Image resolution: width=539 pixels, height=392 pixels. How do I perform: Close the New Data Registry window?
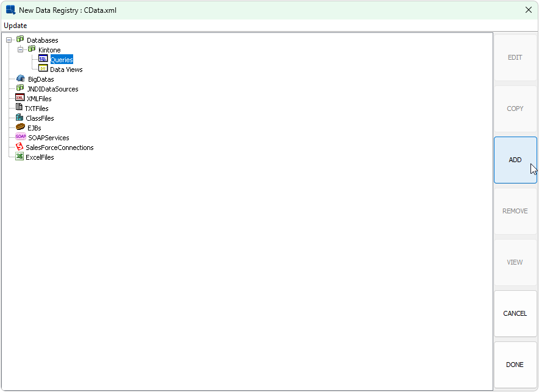pos(528,10)
